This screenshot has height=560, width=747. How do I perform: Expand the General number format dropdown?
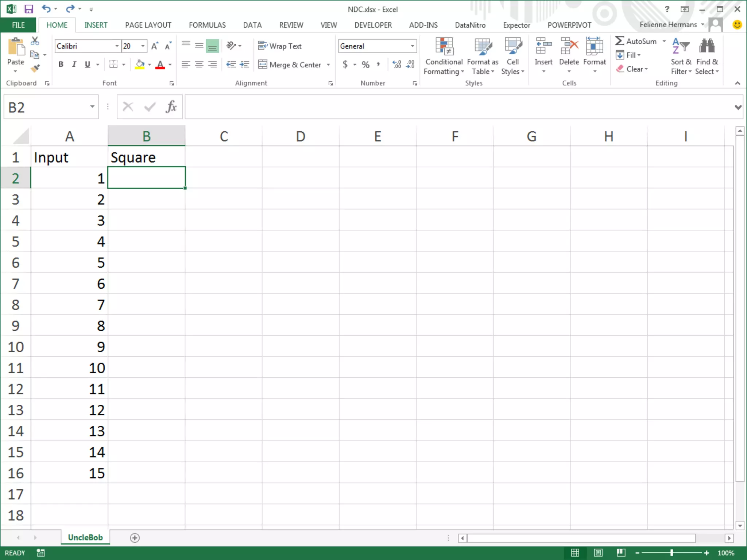click(413, 46)
